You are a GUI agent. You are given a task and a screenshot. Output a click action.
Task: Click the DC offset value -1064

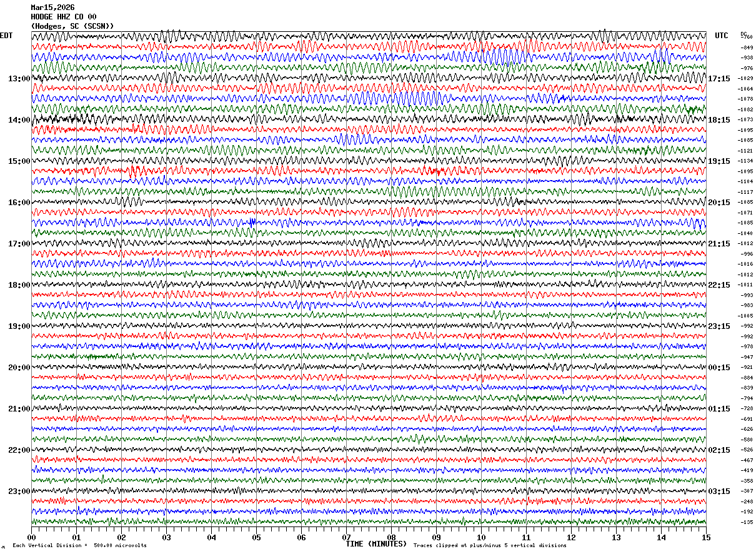747,89
